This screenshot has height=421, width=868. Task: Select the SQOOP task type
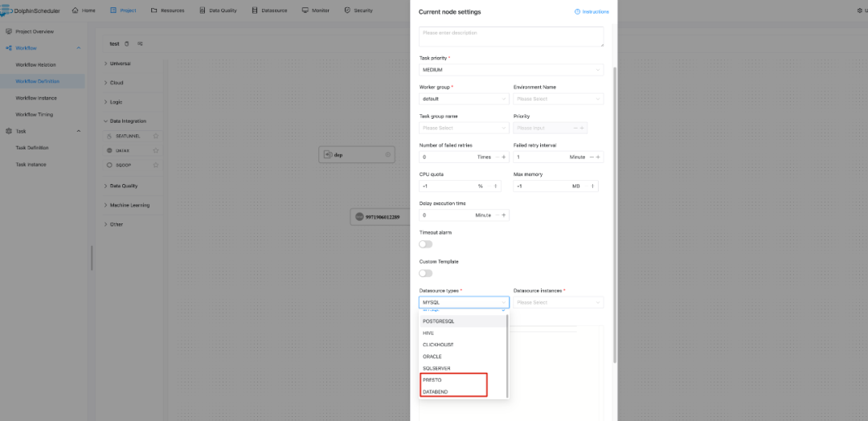pos(123,165)
